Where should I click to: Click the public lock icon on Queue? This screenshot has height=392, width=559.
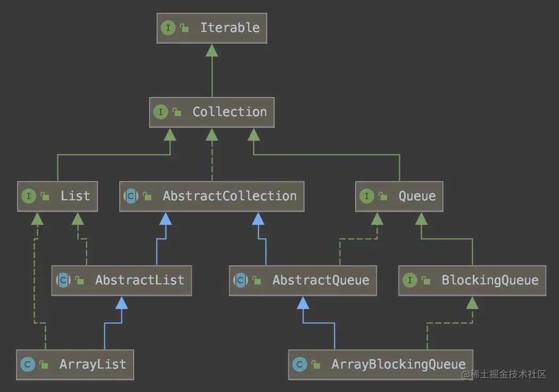coord(383,196)
